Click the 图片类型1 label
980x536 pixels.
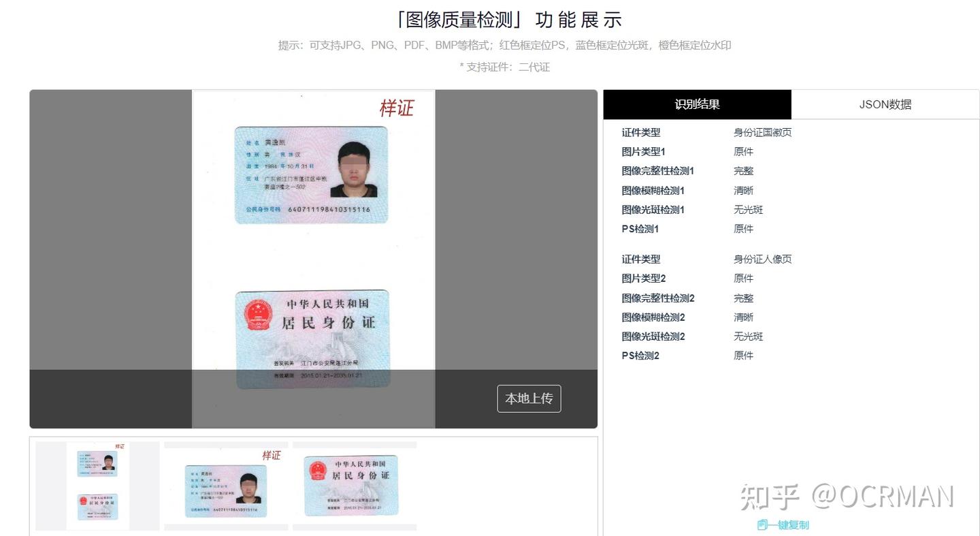(x=643, y=152)
